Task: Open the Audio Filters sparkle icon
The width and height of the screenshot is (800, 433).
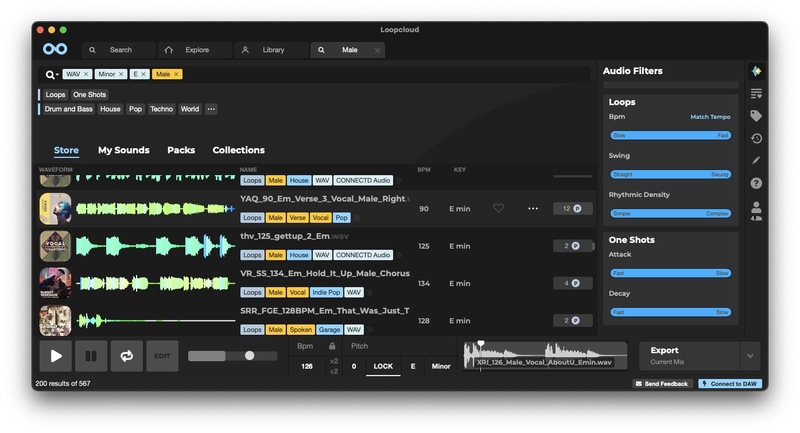Action: pos(756,71)
